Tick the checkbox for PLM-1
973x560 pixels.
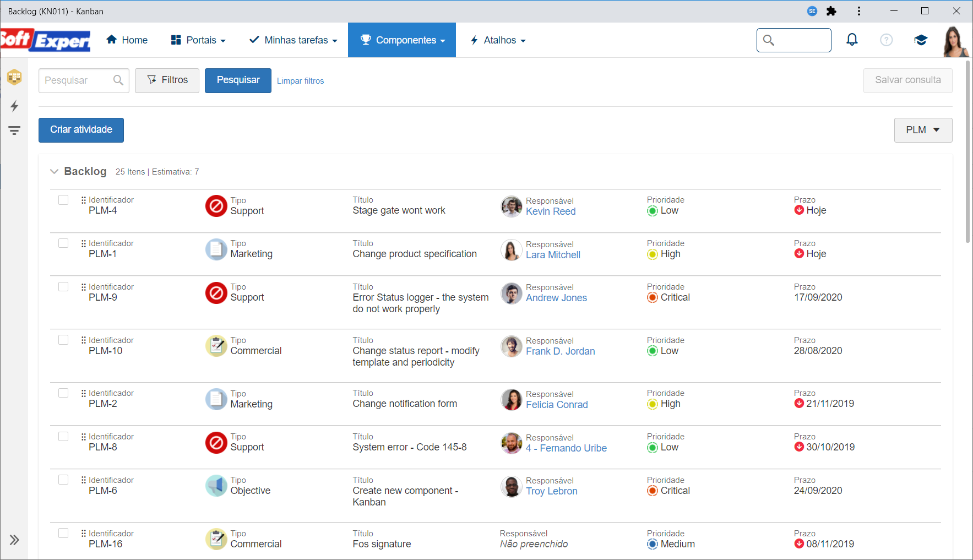click(x=63, y=243)
